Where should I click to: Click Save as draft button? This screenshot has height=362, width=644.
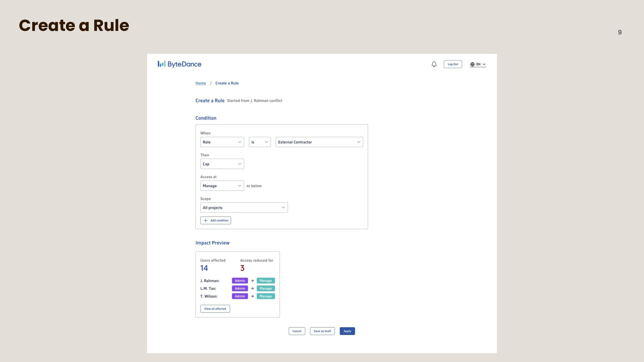click(x=322, y=331)
